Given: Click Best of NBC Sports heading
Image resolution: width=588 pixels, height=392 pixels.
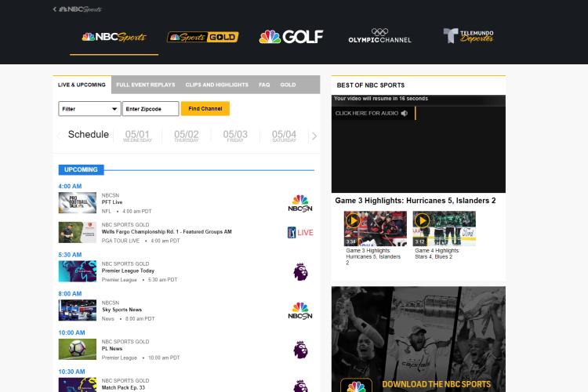Looking at the screenshot, I should pos(371,85).
